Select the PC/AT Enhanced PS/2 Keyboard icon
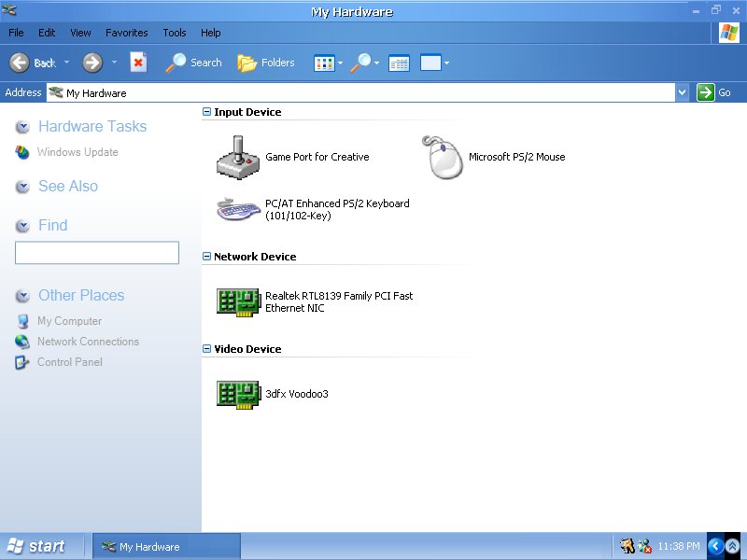This screenshot has height=560, width=747. tap(238, 209)
